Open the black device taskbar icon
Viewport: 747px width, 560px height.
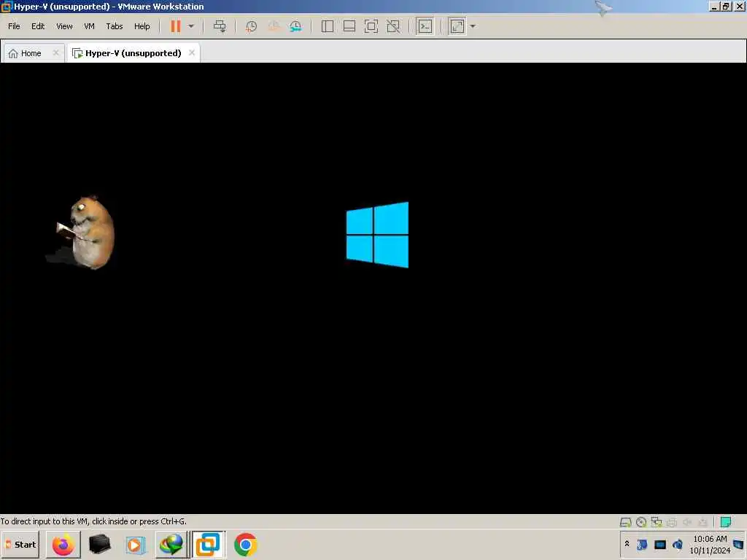point(99,545)
